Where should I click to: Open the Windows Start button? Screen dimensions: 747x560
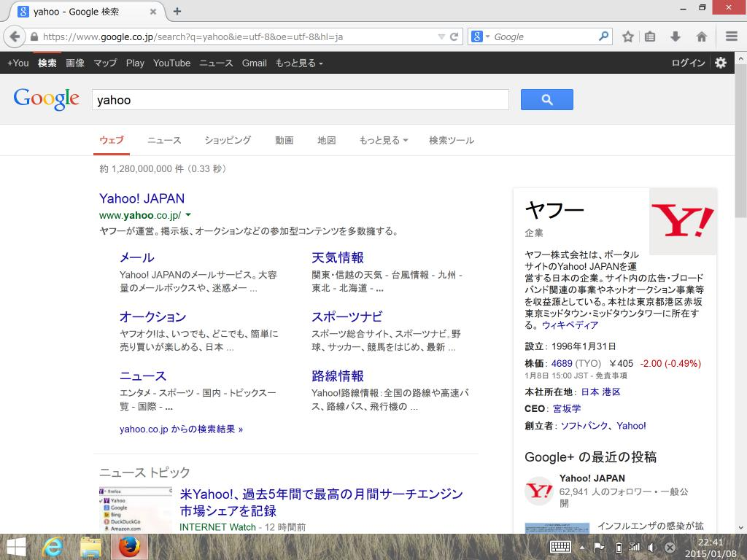[16, 547]
